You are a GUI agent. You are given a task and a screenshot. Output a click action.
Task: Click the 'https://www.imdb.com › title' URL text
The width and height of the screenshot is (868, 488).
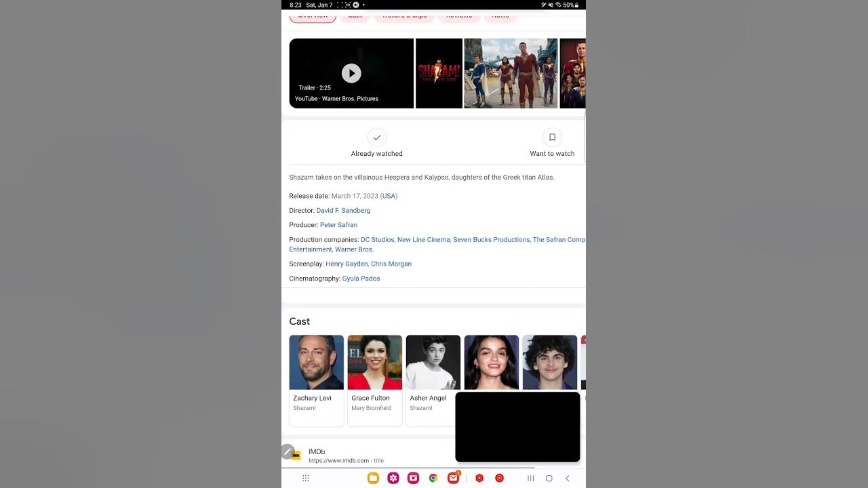[346, 461]
